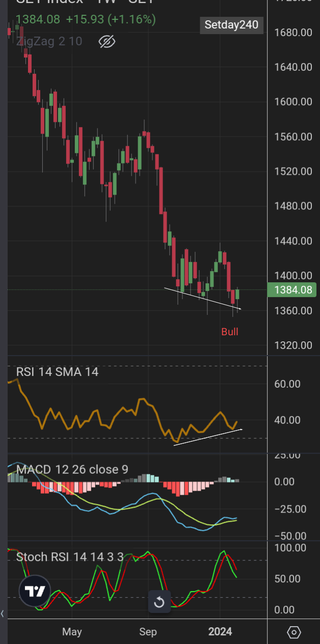
Task: Select the RSI 14 SMA 14 indicator title
Action: pyautogui.click(x=58, y=372)
